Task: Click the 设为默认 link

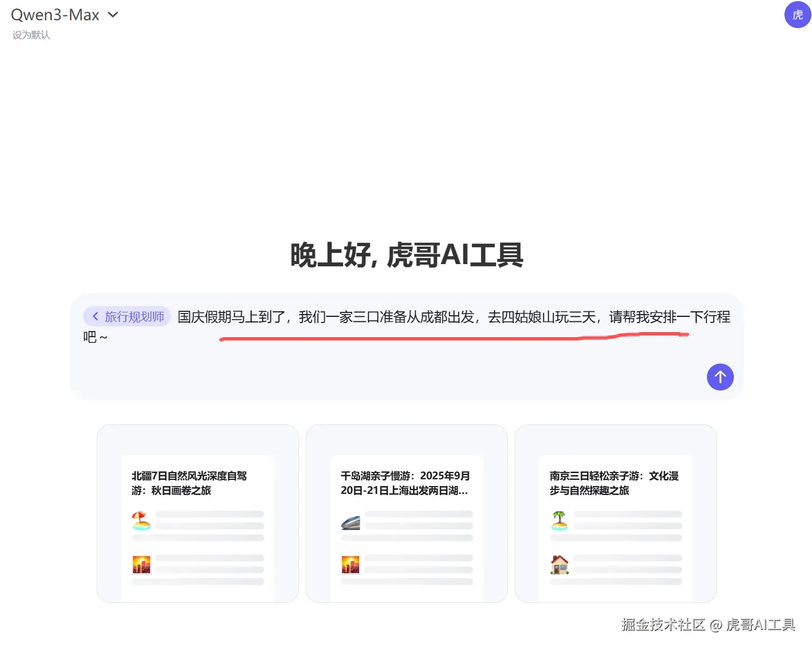Action: click(31, 35)
